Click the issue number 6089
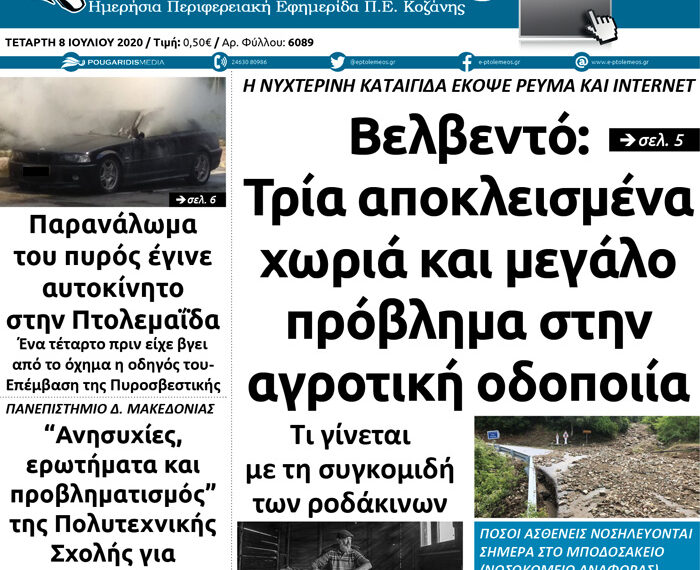 pyautogui.click(x=301, y=42)
